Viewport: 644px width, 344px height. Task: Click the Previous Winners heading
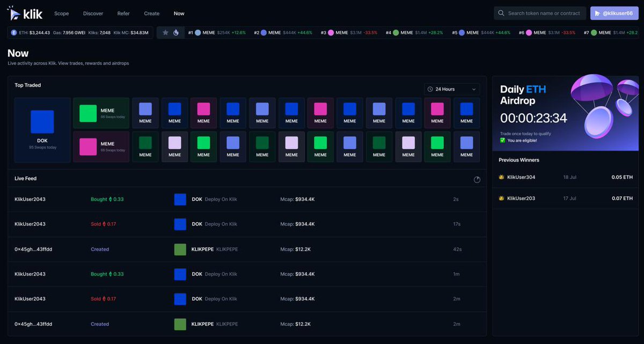(519, 160)
